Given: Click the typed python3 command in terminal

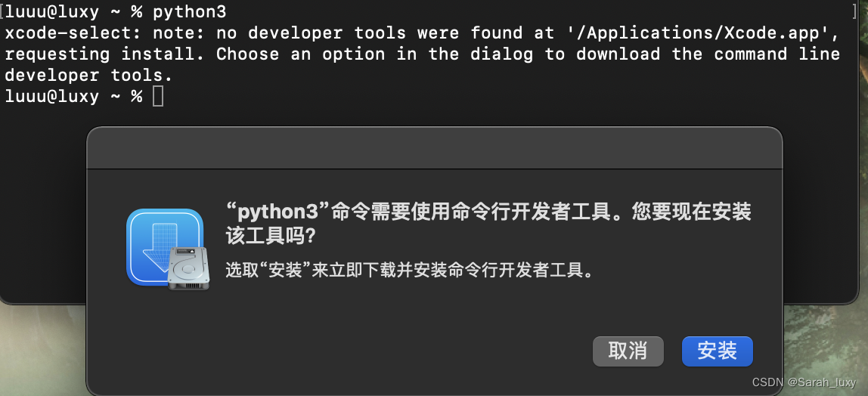Looking at the screenshot, I should [x=189, y=11].
